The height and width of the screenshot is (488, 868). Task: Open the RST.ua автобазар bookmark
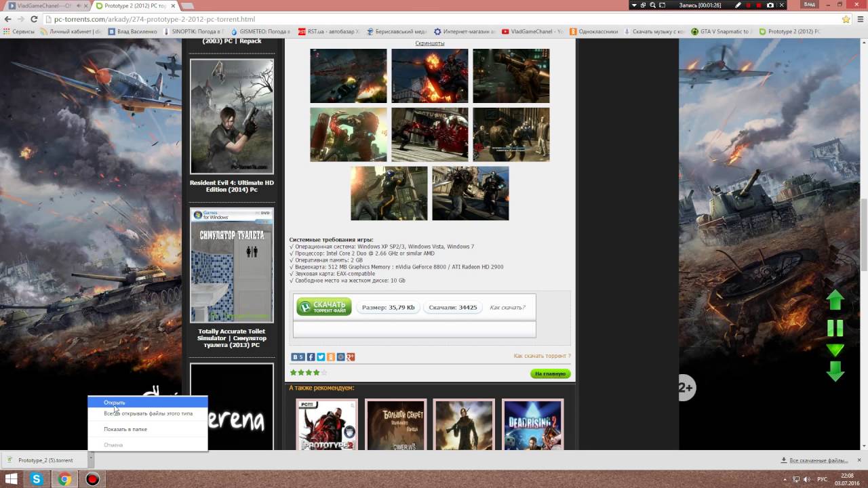[x=329, y=31]
